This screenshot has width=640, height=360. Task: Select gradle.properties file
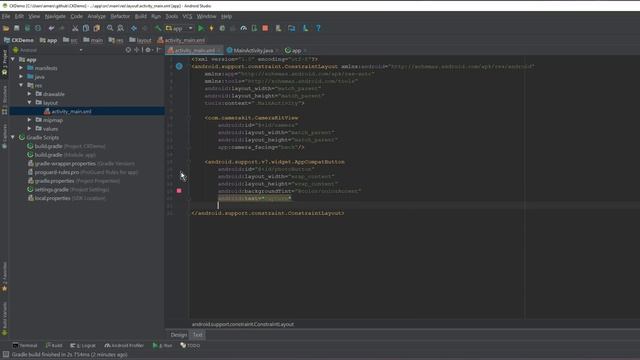73,181
